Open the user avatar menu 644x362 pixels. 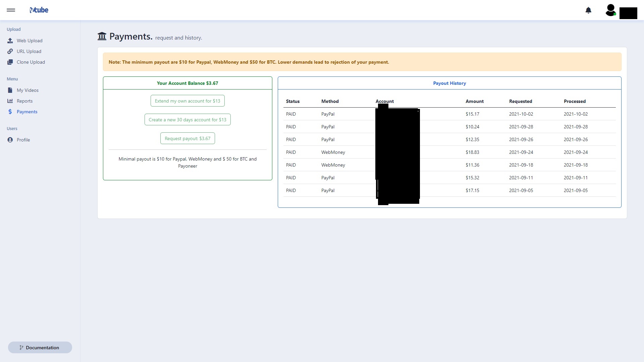pyautogui.click(x=610, y=10)
